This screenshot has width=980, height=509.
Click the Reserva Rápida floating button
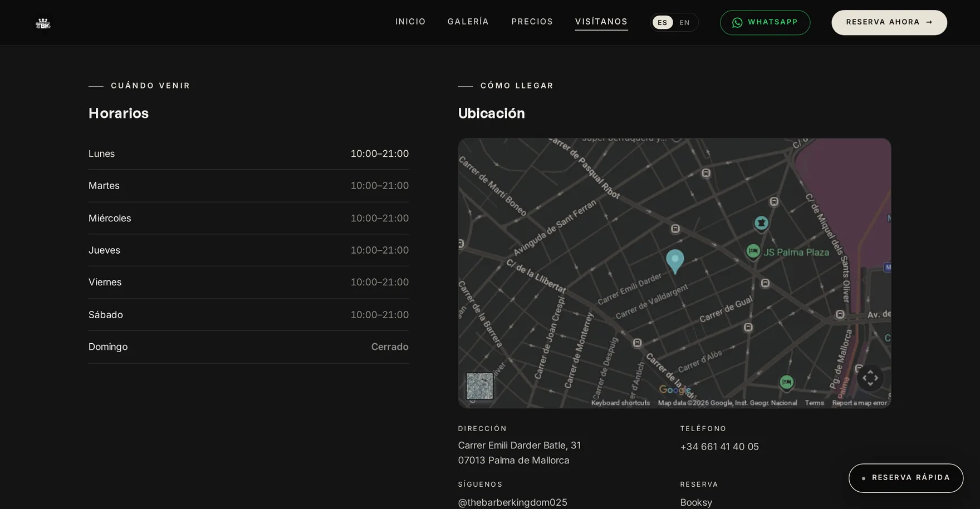coord(906,478)
